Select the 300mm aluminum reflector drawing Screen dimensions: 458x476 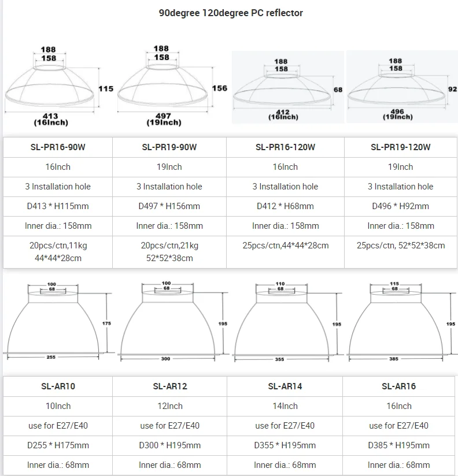click(x=173, y=321)
